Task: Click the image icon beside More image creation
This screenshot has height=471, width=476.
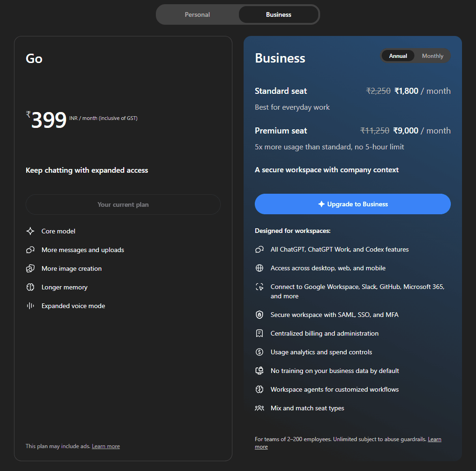Action: point(30,268)
